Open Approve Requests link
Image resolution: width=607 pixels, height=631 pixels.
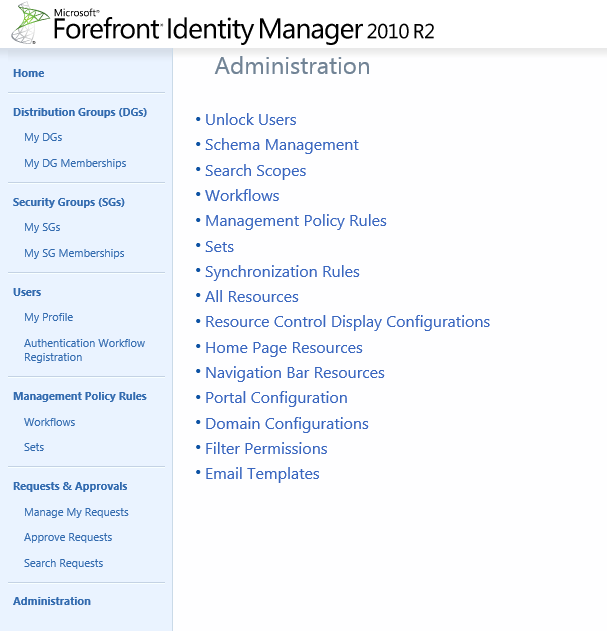[68, 537]
